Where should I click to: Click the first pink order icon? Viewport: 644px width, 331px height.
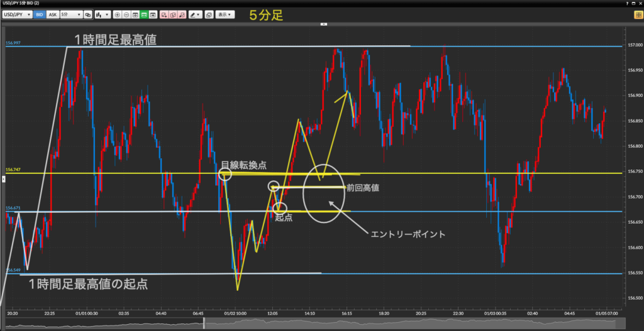164,14
